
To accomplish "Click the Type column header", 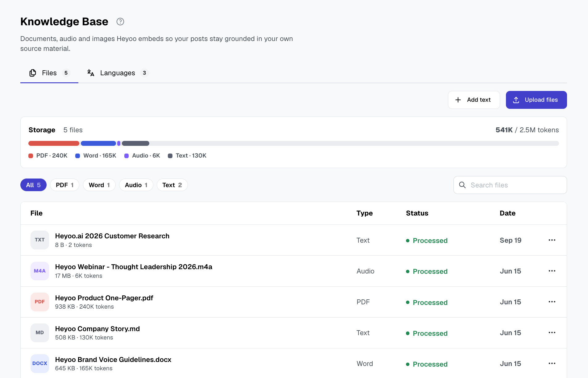I will pyautogui.click(x=364, y=213).
